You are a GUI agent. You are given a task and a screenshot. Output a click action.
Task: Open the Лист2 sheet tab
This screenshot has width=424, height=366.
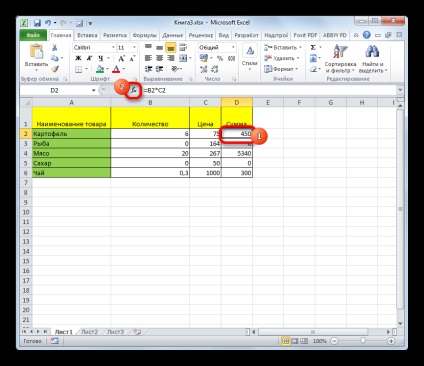coord(89,332)
